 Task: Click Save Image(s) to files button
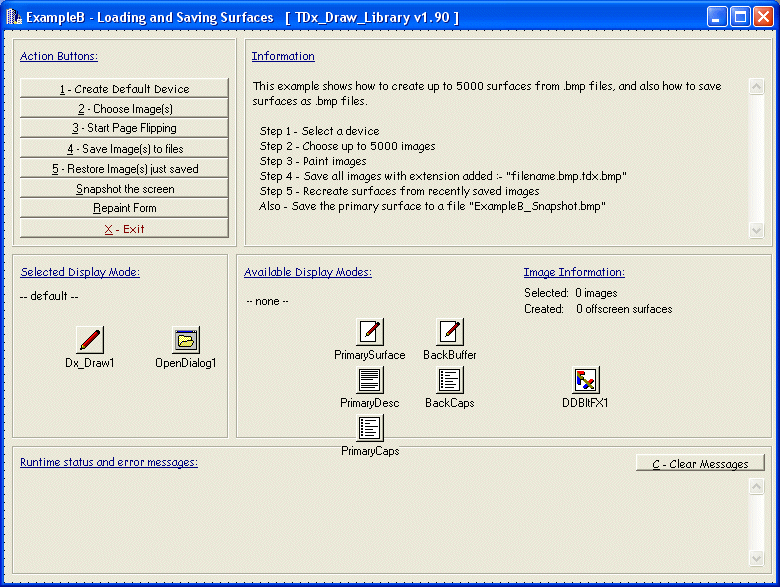pyautogui.click(x=125, y=149)
